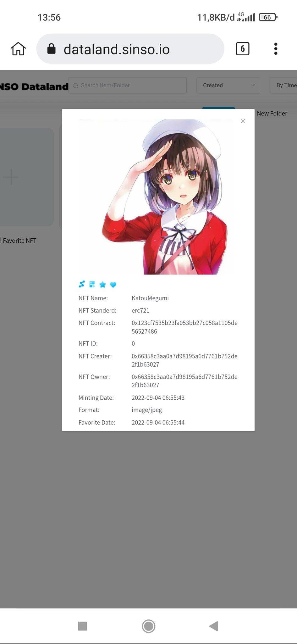Viewport: 297px width, 644px height.
Task: Select the NFT ID value 0
Action: tap(133, 344)
